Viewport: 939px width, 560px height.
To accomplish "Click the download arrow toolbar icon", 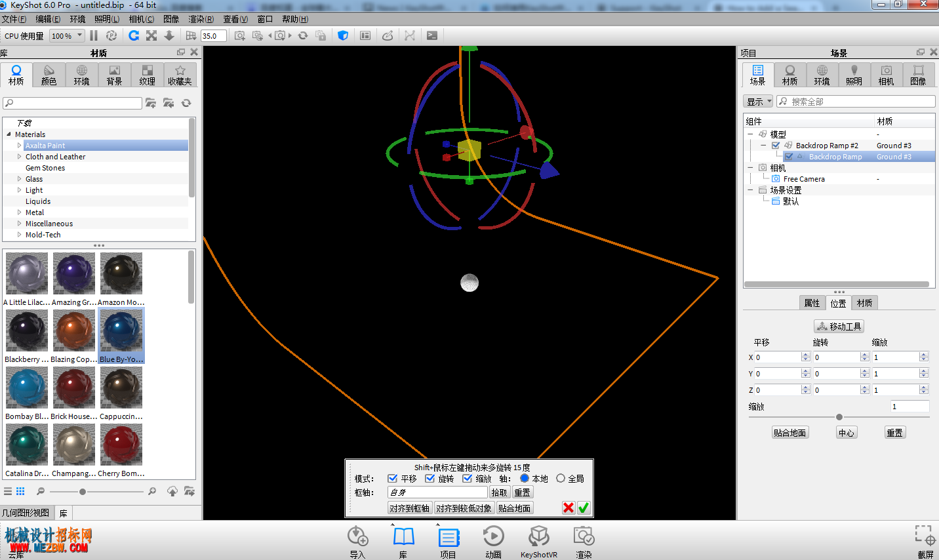I will (x=169, y=35).
